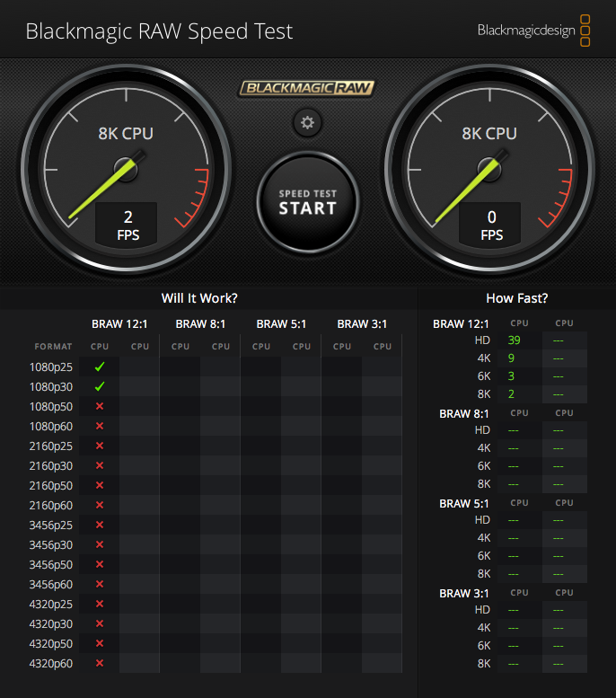This screenshot has height=698, width=616.
Task: Click the 4320p60 format row label
Action: (x=51, y=664)
